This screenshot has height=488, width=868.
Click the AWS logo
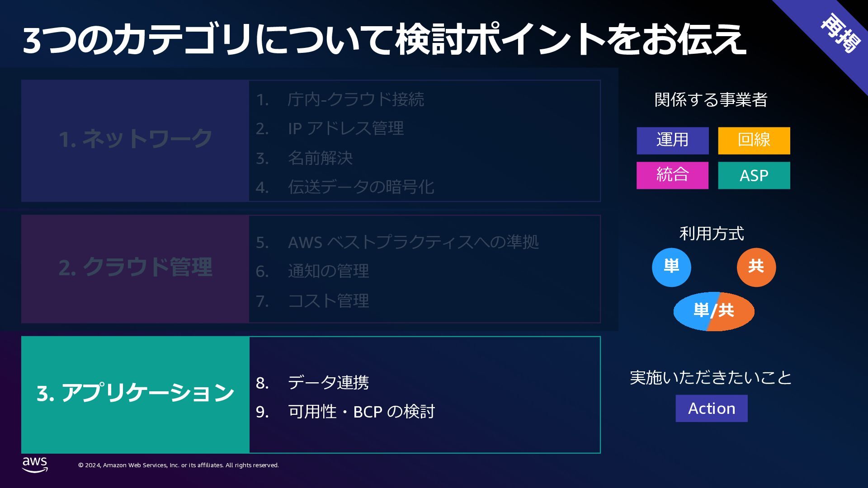(x=35, y=464)
